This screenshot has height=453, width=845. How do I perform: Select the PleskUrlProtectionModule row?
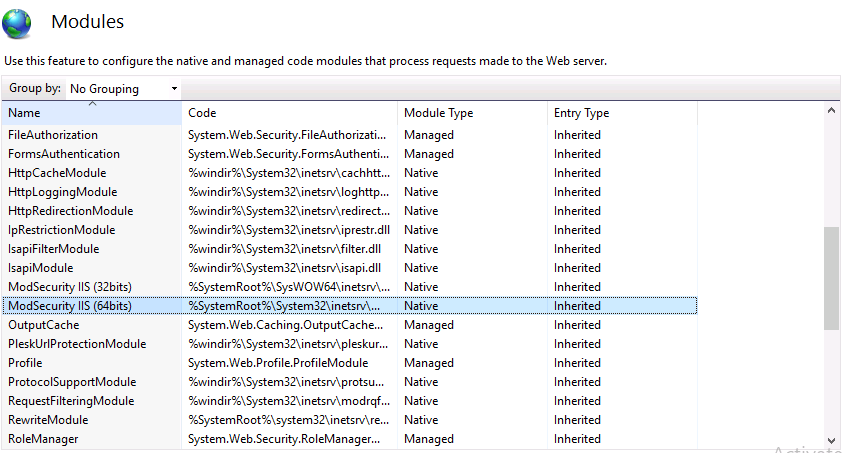click(x=349, y=344)
